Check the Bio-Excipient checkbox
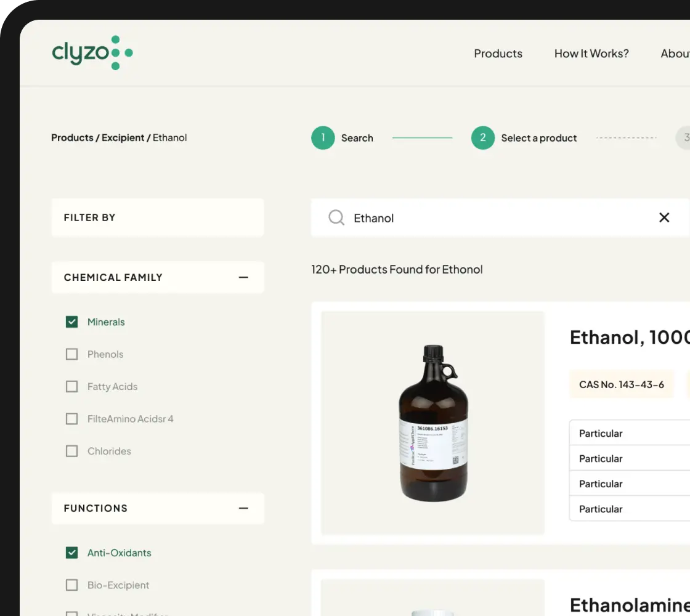 pos(71,585)
